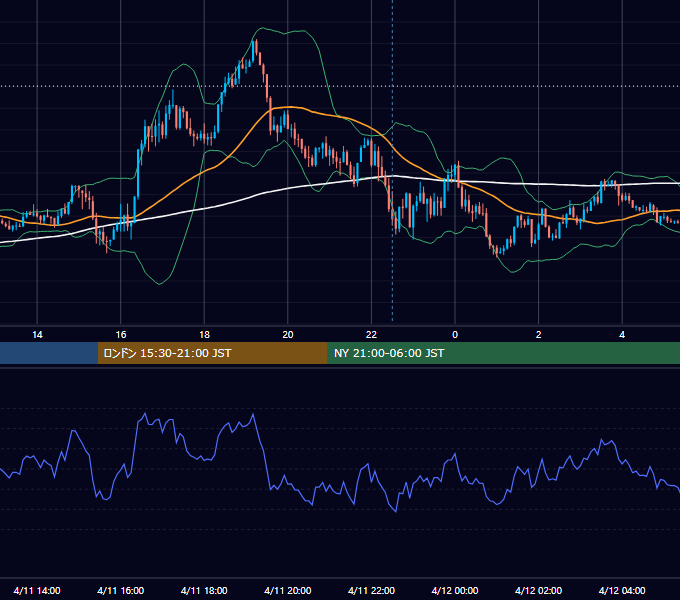This screenshot has height=600, width=680.
Task: Click the 4/12 02:00 date label
Action: coord(538,590)
